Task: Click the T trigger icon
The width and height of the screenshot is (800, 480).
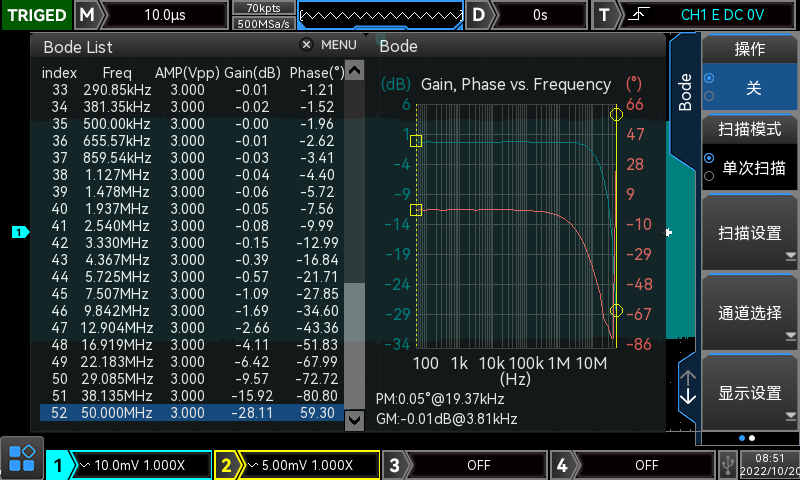Action: [x=604, y=15]
